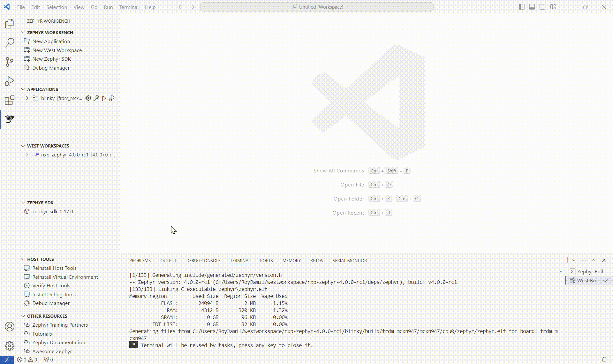Screen dimensions: 613x364
Task: Click the Run and Debug sidebar icon
Action: [x=10, y=81]
